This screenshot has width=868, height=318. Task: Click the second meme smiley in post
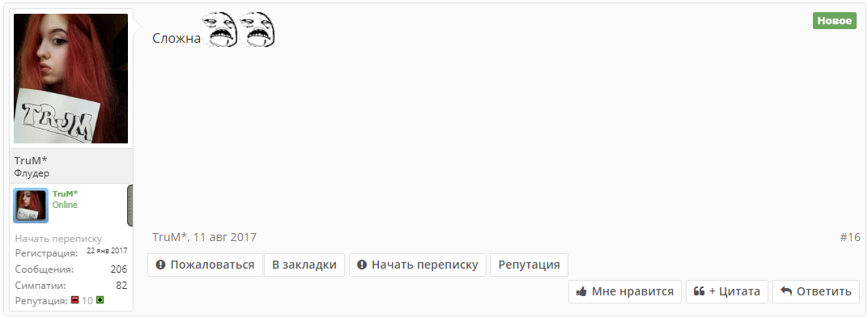pos(257,29)
